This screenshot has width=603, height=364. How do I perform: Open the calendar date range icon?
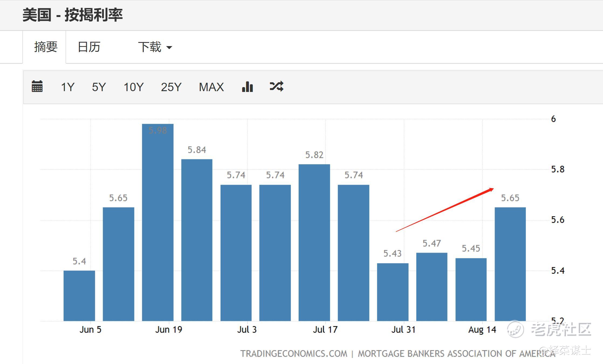[x=37, y=87]
